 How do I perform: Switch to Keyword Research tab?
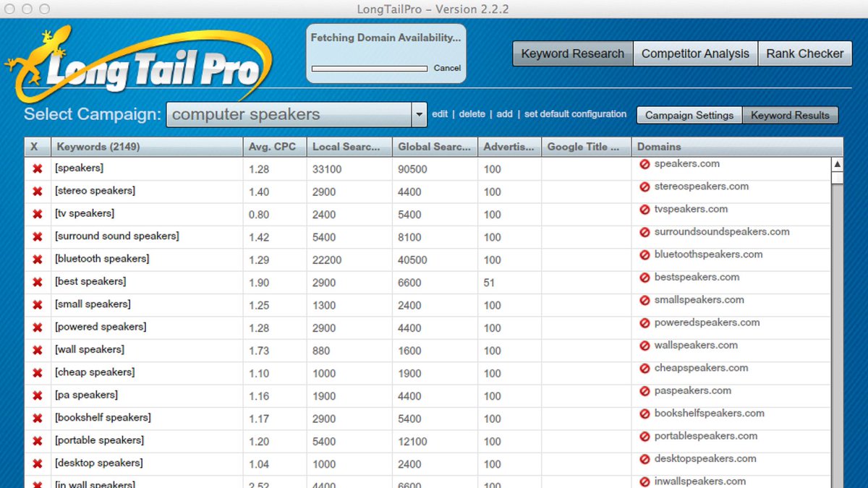point(573,53)
